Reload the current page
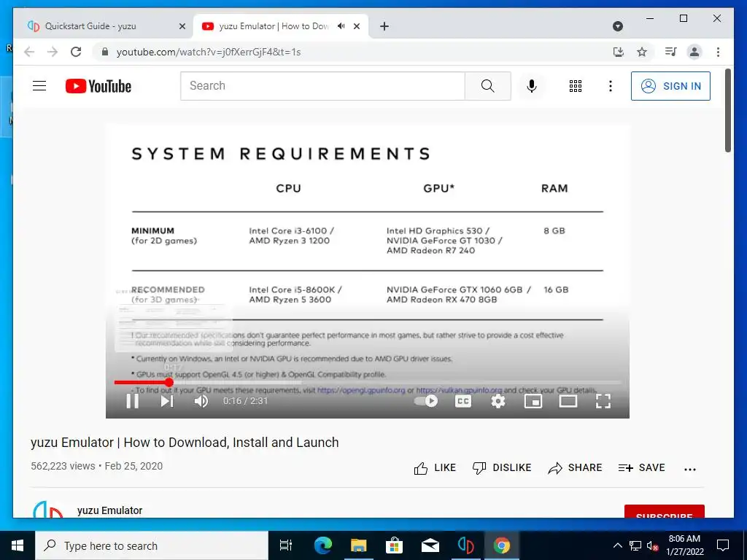Image resolution: width=747 pixels, height=560 pixels. tap(76, 52)
